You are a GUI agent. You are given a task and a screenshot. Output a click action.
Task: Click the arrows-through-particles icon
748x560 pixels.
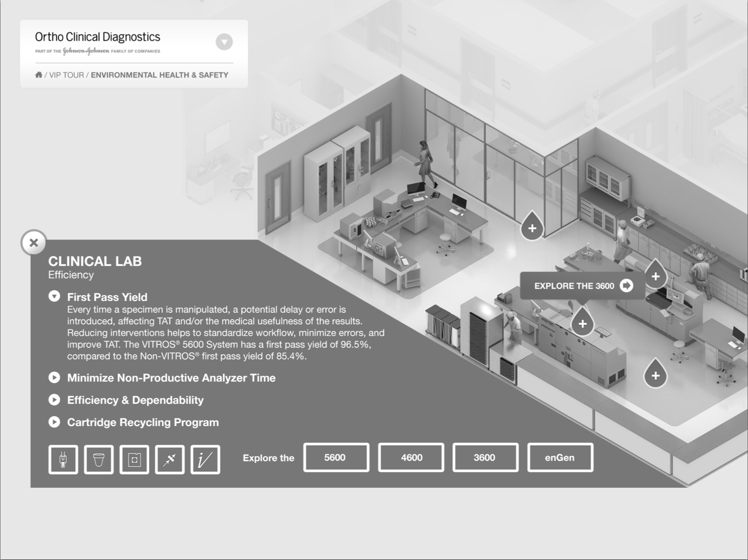point(170,460)
